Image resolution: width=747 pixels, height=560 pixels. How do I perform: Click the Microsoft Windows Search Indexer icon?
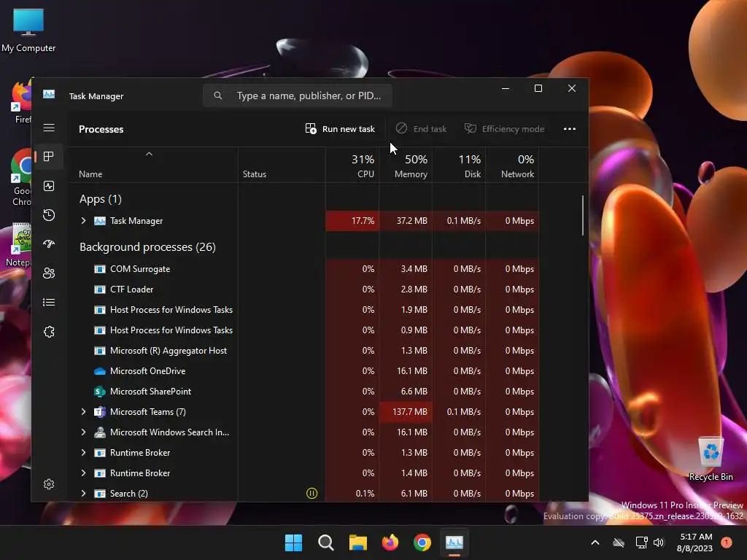(99, 432)
